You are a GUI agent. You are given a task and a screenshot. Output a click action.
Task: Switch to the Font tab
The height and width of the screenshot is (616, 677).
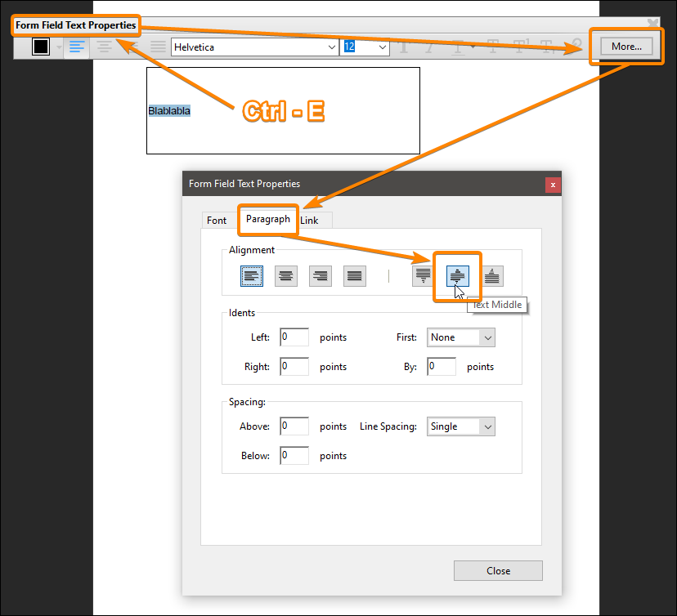click(217, 220)
